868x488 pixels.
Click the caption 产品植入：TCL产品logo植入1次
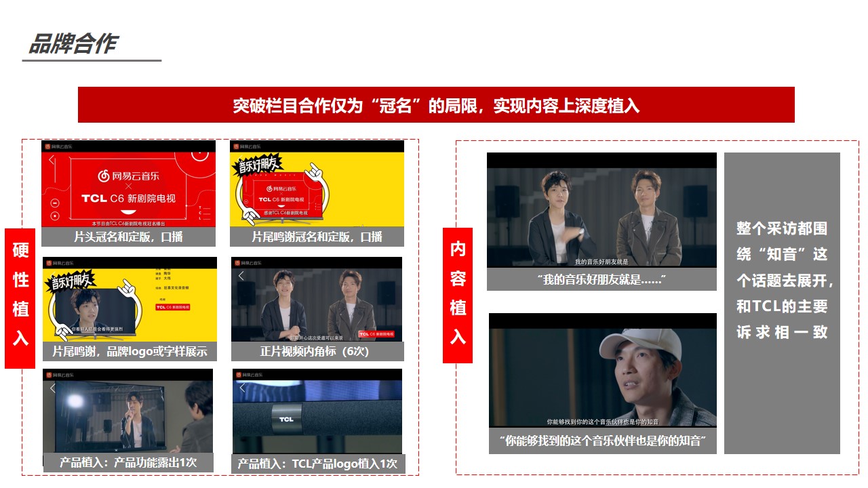(318, 464)
